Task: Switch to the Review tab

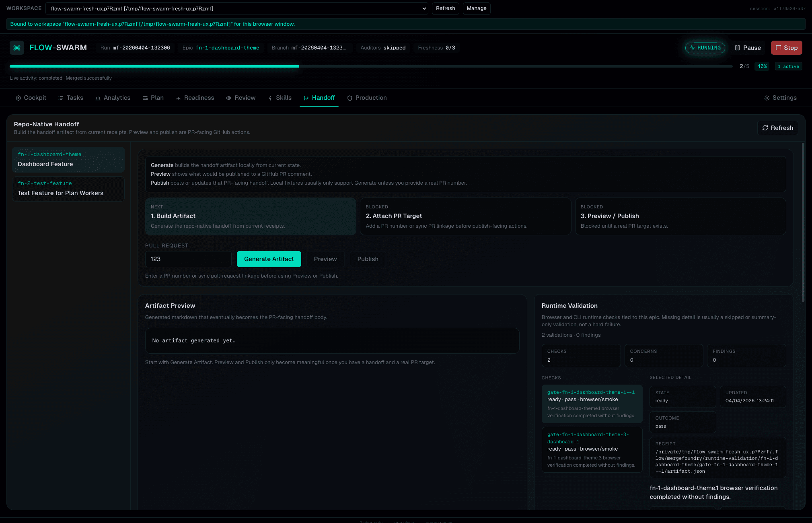Action: click(241, 98)
